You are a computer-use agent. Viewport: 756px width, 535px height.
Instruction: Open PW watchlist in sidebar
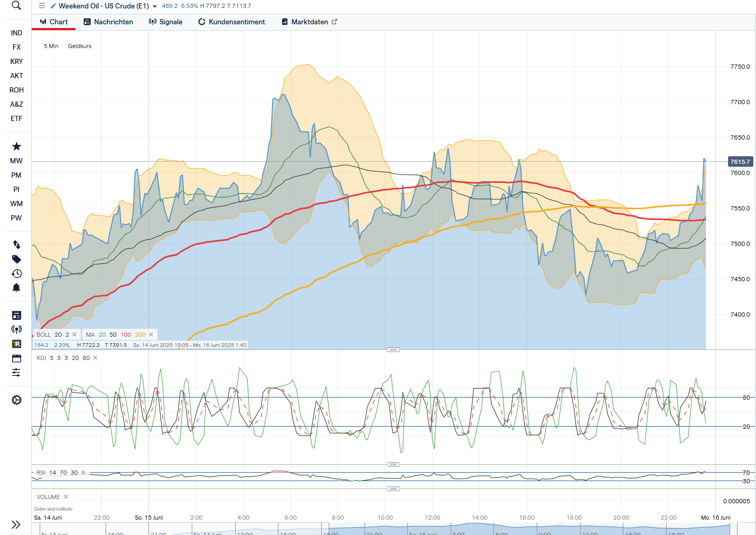click(x=16, y=218)
